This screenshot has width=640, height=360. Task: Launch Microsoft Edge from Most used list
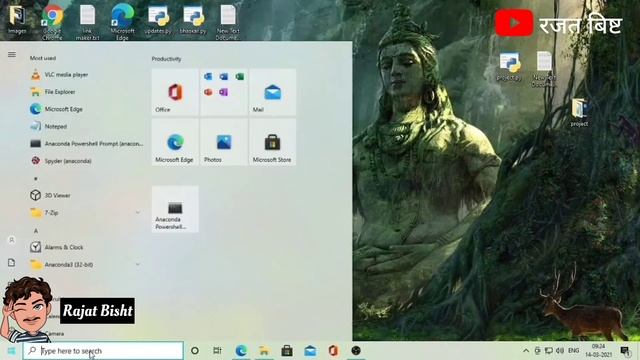coord(56,109)
